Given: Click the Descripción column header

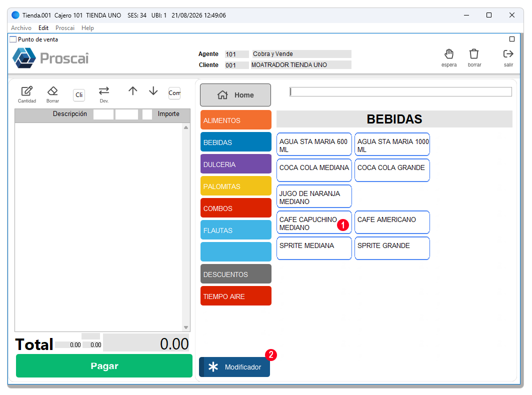Looking at the screenshot, I should [x=70, y=114].
